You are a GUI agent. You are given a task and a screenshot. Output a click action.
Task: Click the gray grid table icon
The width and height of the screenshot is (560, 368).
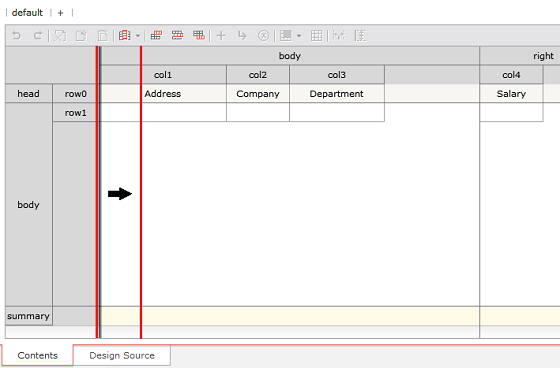pyautogui.click(x=316, y=36)
